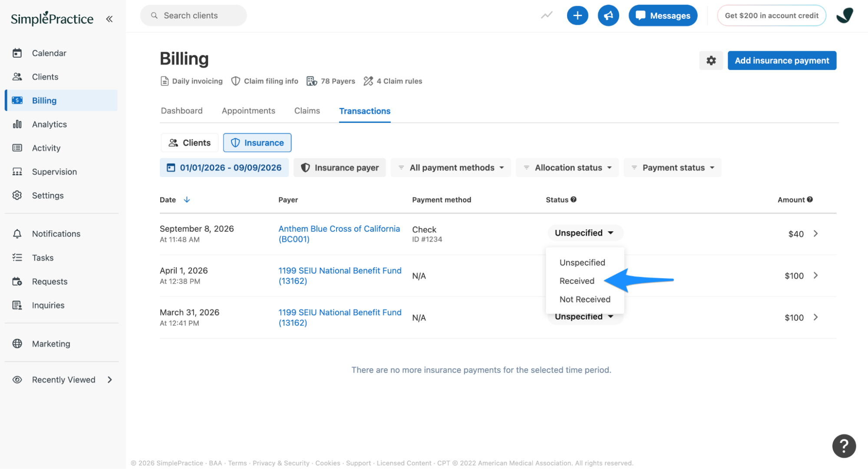Select the Transactions tab
The height and width of the screenshot is (469, 868).
tap(365, 111)
